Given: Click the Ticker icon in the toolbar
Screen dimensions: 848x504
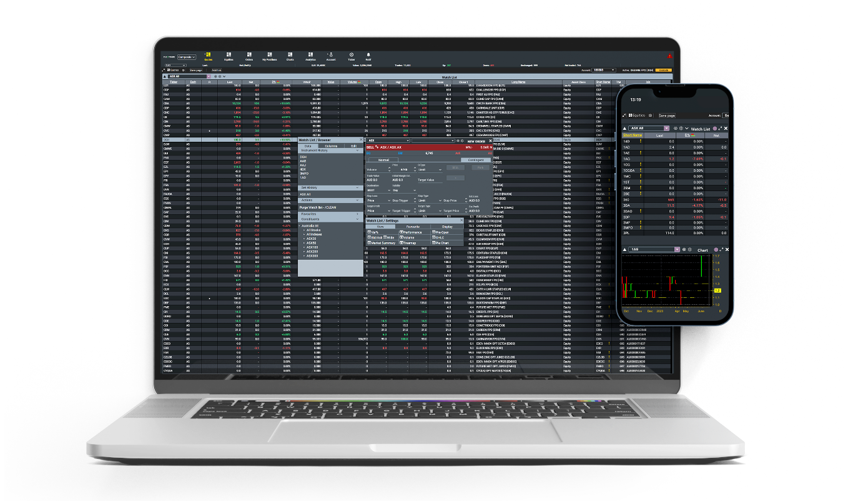Looking at the screenshot, I should (x=352, y=54).
